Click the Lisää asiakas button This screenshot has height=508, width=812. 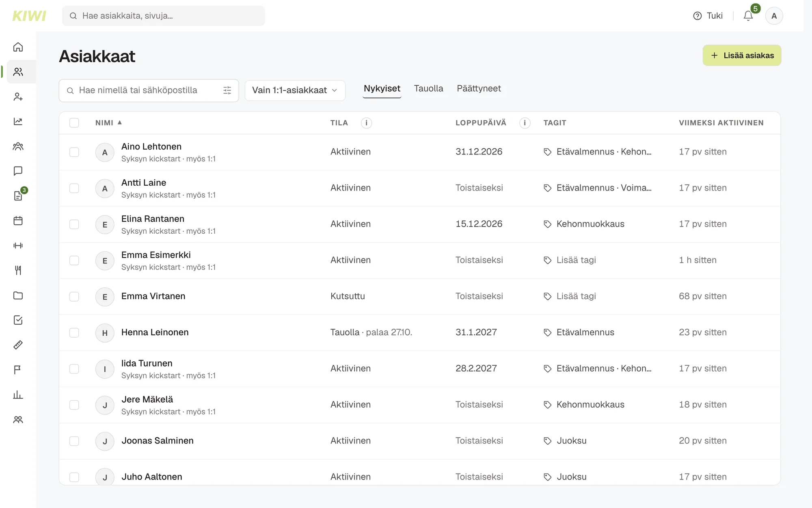[x=742, y=55]
